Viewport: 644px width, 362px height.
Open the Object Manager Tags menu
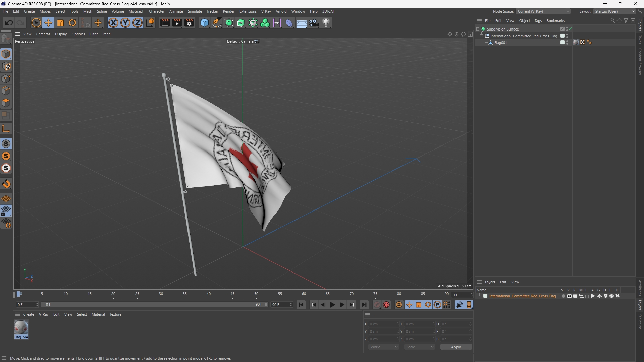click(x=538, y=21)
